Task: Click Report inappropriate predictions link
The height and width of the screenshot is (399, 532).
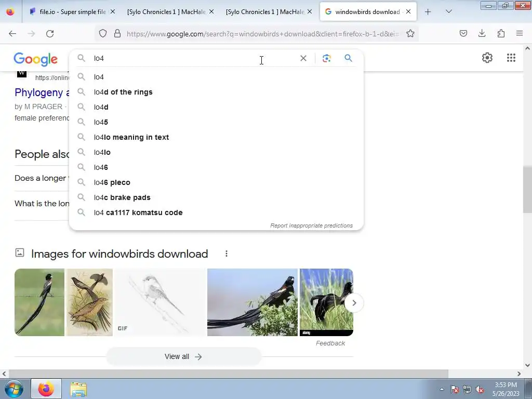Action: (312, 225)
